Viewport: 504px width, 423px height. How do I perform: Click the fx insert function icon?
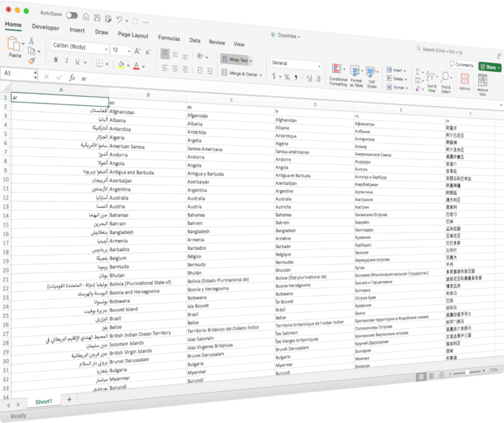(72, 78)
